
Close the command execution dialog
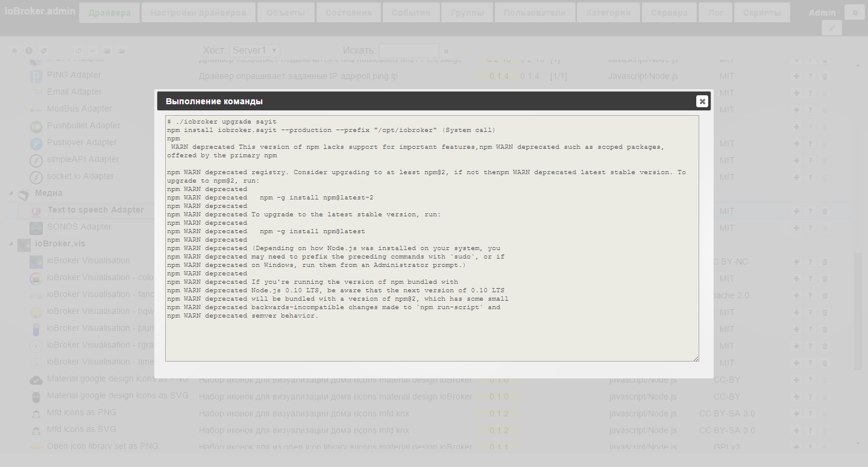(702, 101)
